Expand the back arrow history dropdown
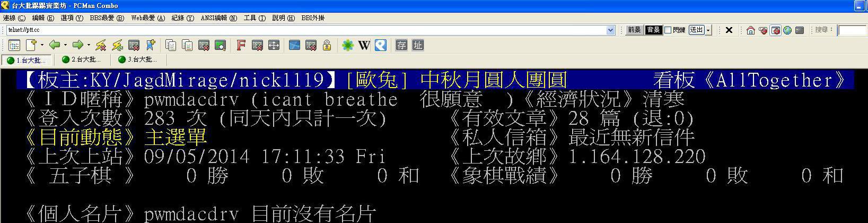This screenshot has height=223, width=868. click(x=65, y=45)
